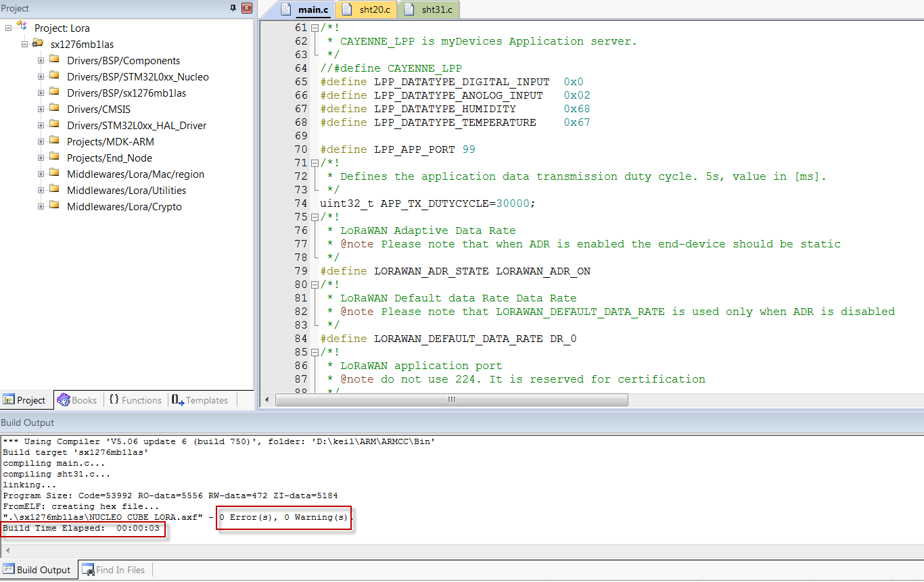Image resolution: width=924 pixels, height=582 pixels.
Task: Click LPP_DATATYPE_HUMIDITY 0x68 line
Action: tap(455, 109)
